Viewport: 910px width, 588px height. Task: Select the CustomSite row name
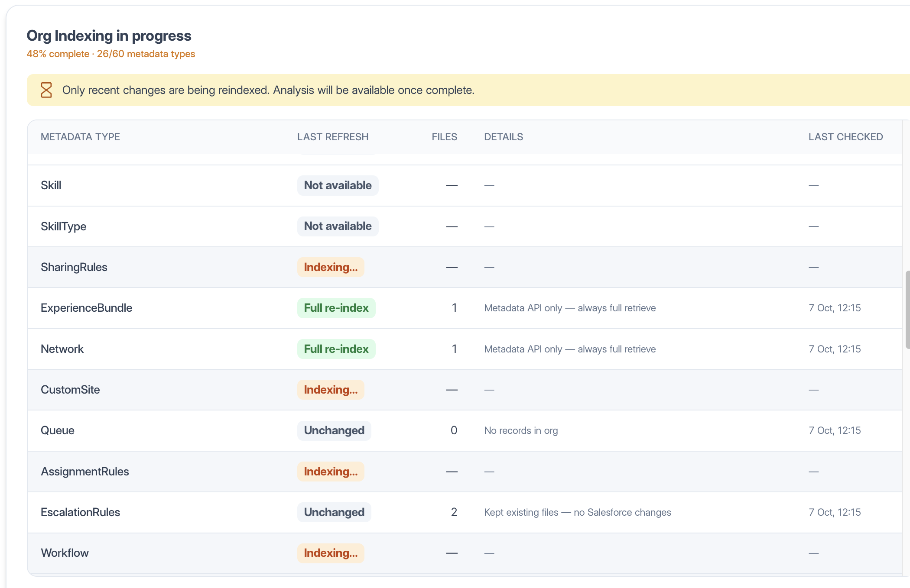70,390
